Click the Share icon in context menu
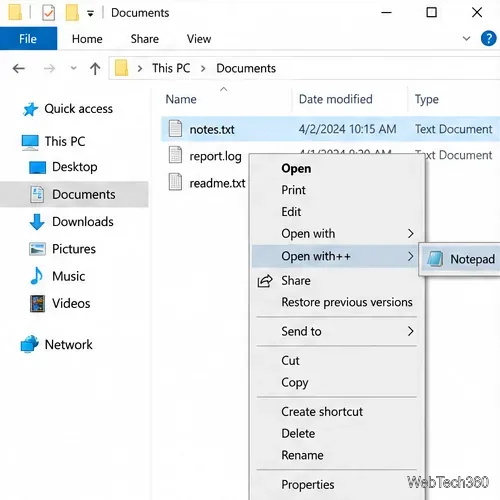The image size is (500, 500). click(265, 281)
